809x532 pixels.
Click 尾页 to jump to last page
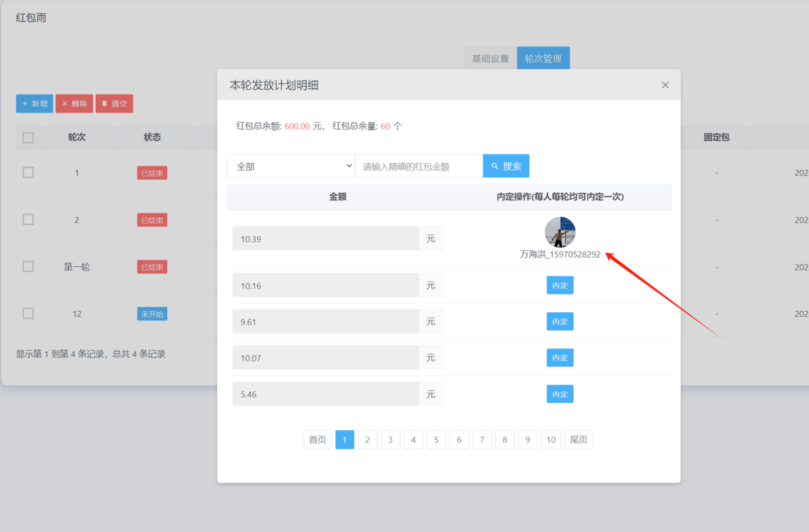578,439
